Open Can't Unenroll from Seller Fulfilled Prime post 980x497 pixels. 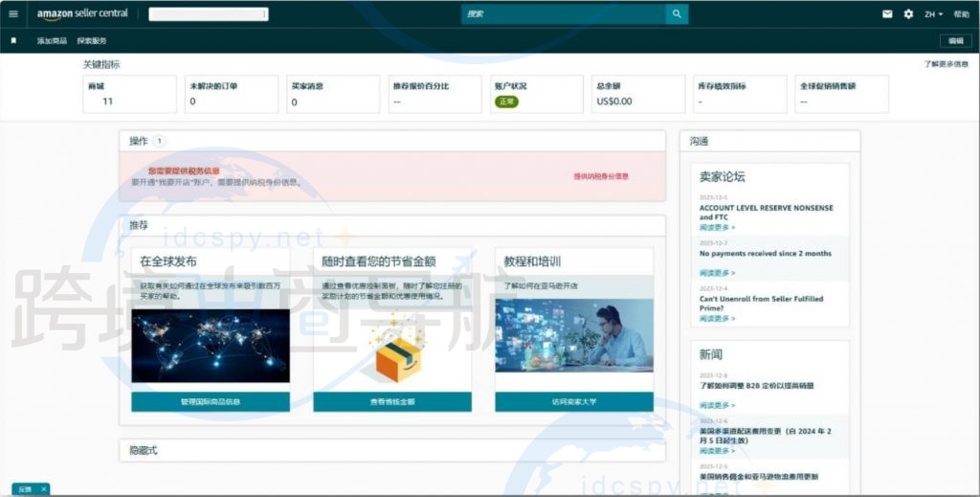pos(761,304)
